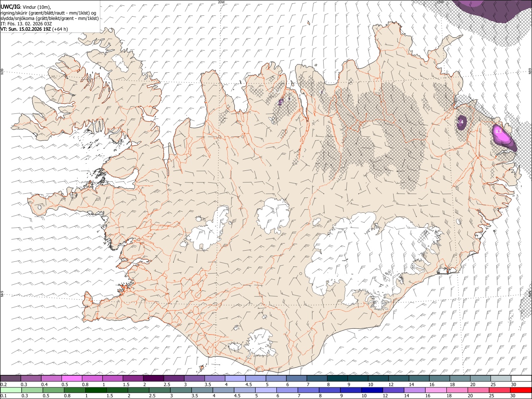
Task: Select lower-scale swatch between 4 and 4.5
Action: (223, 390)
